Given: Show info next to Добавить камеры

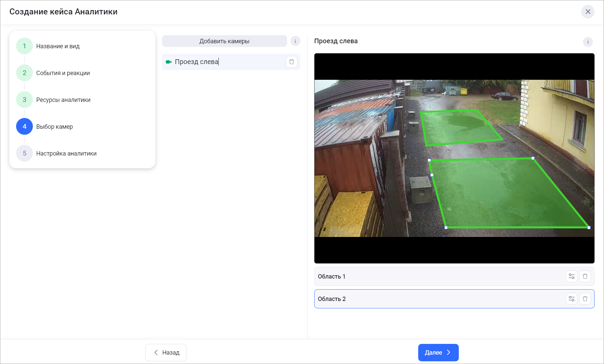Looking at the screenshot, I should (295, 41).
